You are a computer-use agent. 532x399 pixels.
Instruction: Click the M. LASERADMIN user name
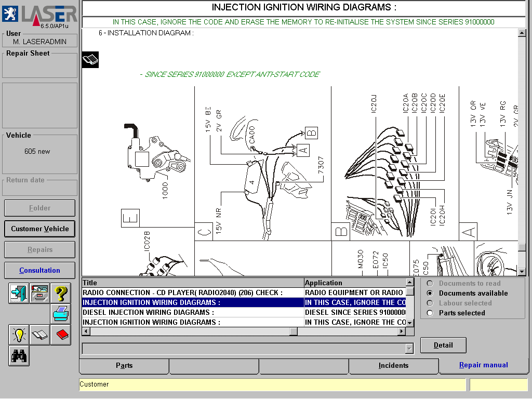click(39, 42)
